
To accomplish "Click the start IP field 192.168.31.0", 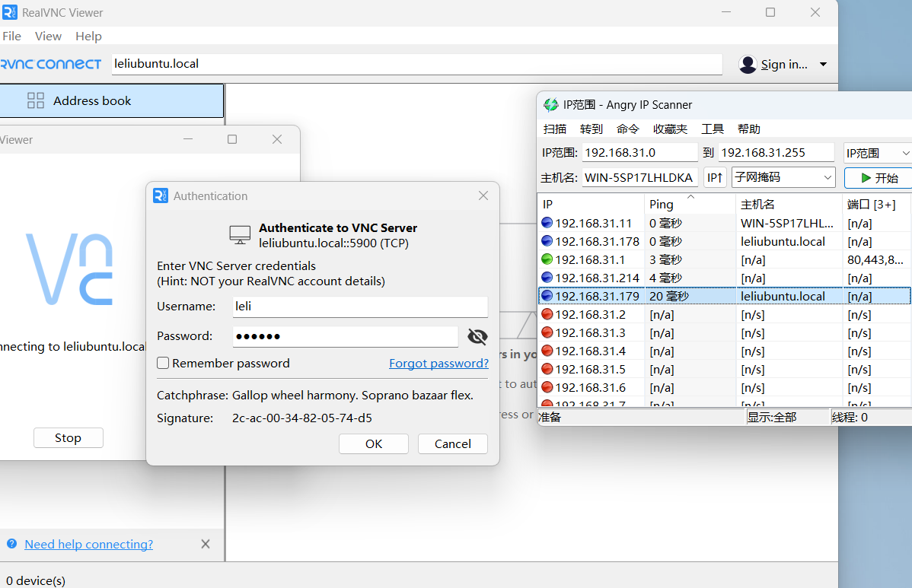I will pyautogui.click(x=639, y=153).
